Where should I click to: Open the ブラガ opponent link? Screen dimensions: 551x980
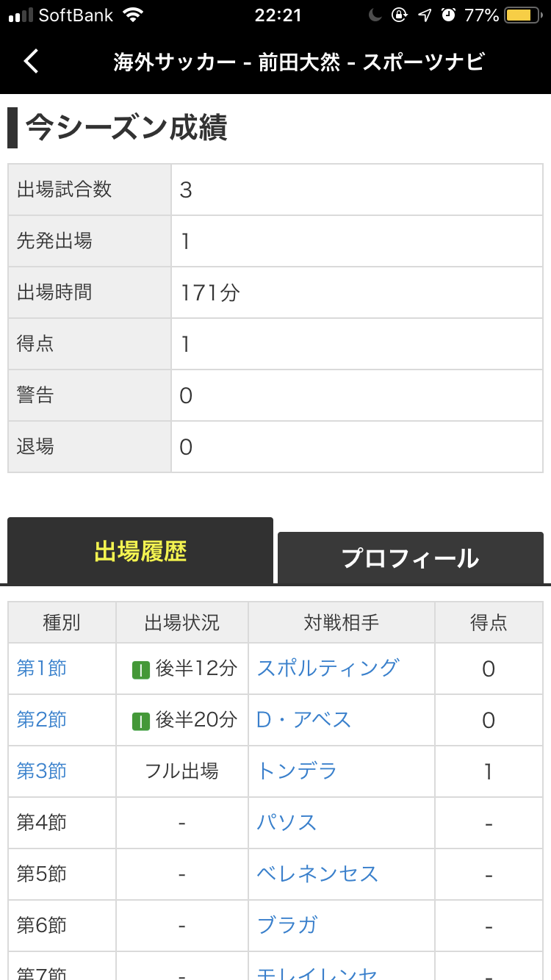click(x=287, y=925)
